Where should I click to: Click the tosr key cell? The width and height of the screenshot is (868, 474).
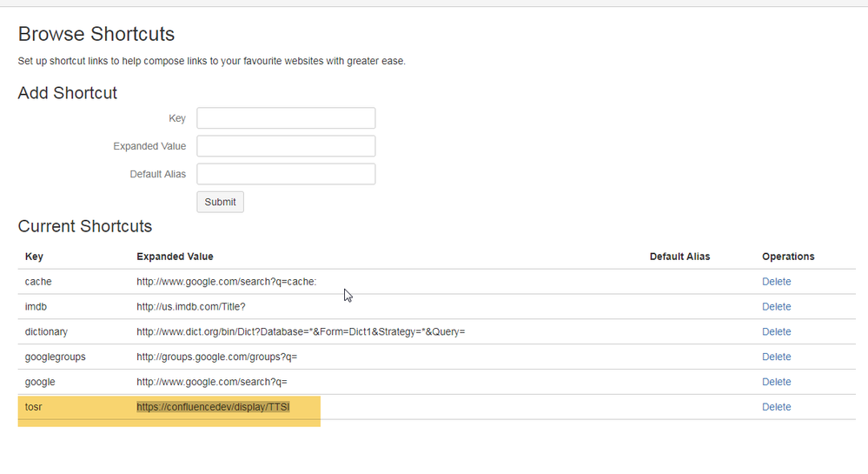tap(35, 407)
